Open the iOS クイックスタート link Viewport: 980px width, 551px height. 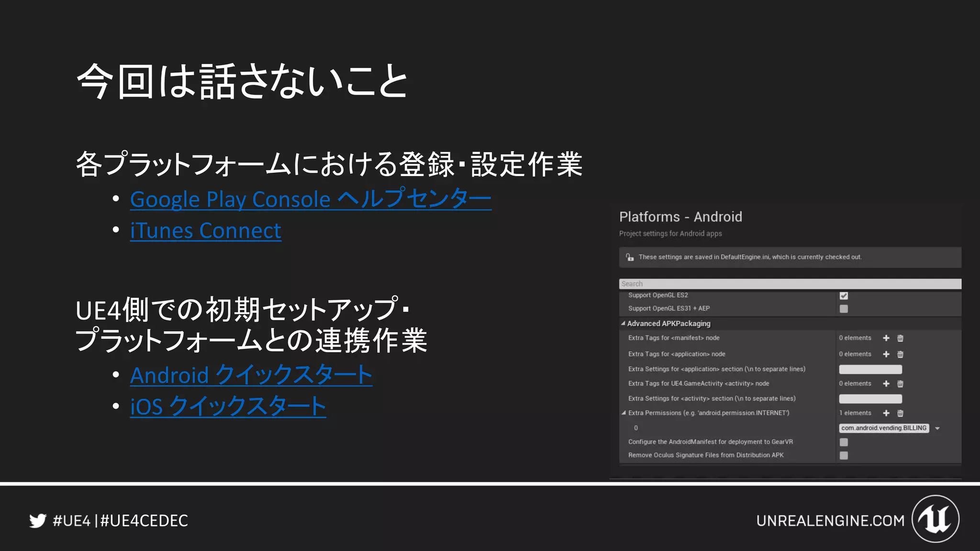pos(228,407)
